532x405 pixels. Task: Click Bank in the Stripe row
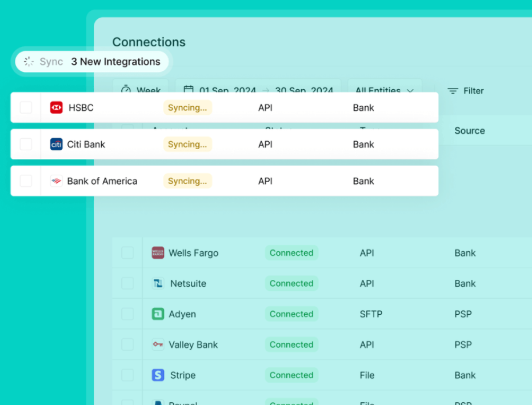[465, 375]
